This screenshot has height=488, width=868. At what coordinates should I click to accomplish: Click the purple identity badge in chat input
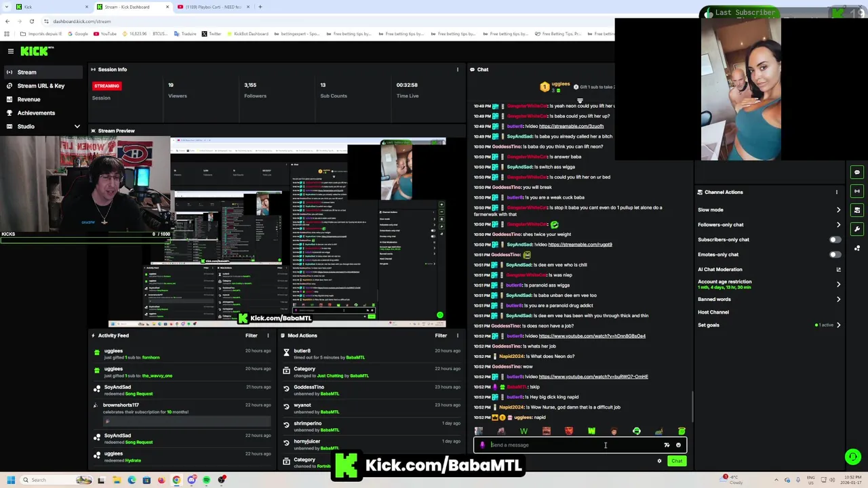(x=483, y=445)
